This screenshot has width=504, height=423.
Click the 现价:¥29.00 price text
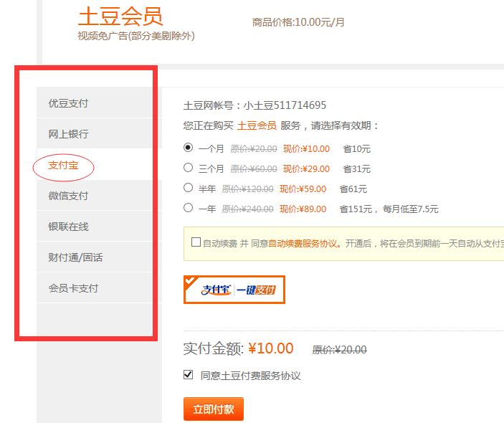pos(306,168)
